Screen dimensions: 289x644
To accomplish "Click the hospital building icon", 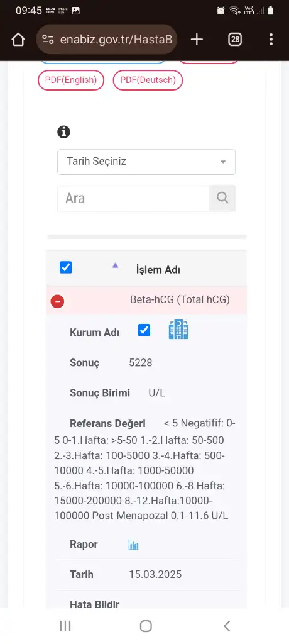I will [178, 330].
